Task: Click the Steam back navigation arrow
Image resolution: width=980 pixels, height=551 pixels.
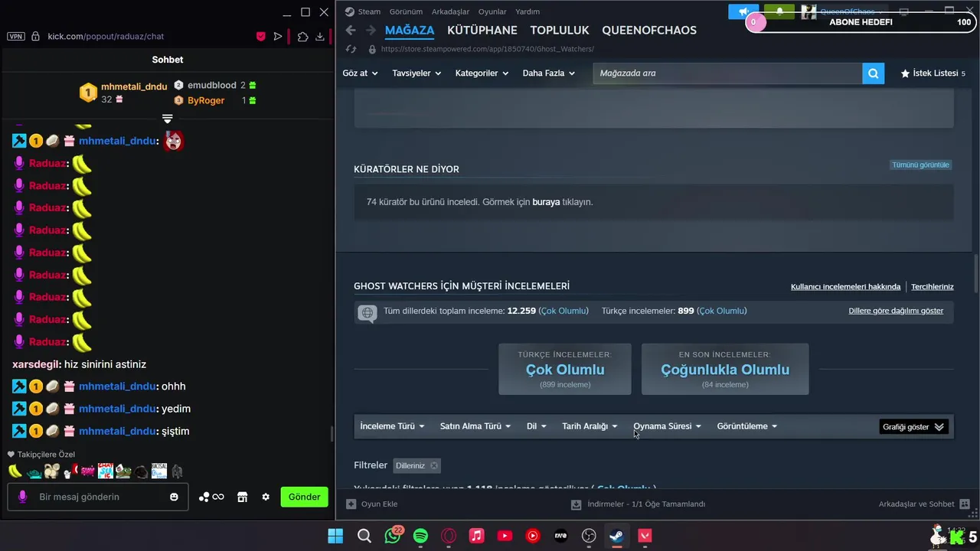Action: [351, 31]
